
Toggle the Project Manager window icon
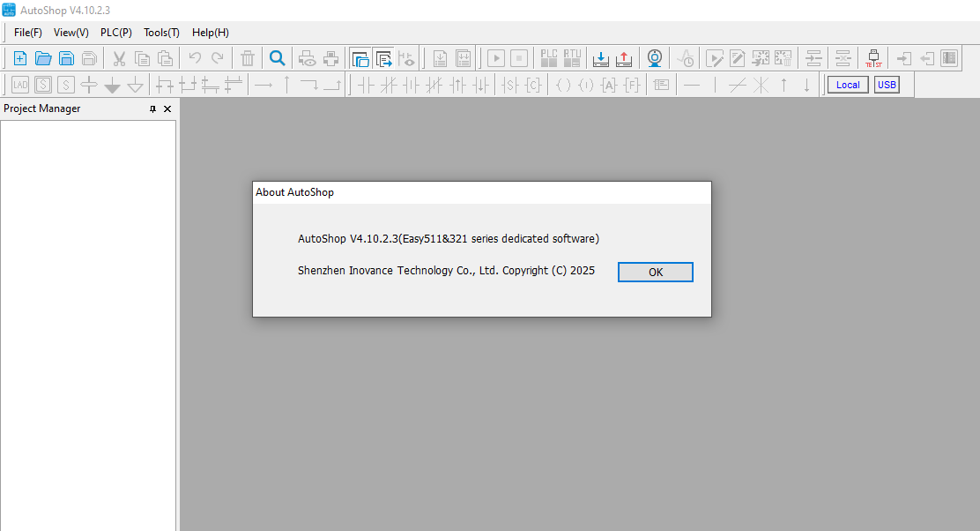pyautogui.click(x=360, y=59)
